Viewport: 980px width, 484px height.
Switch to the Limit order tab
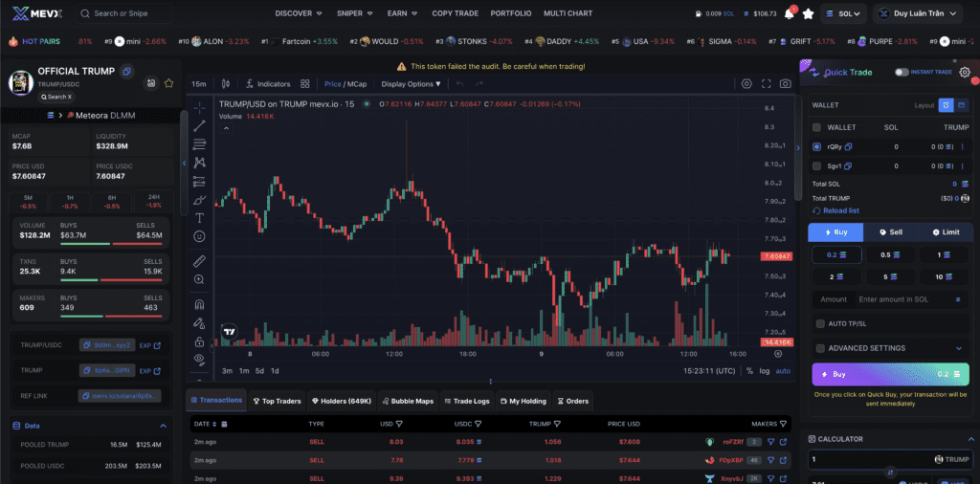946,232
